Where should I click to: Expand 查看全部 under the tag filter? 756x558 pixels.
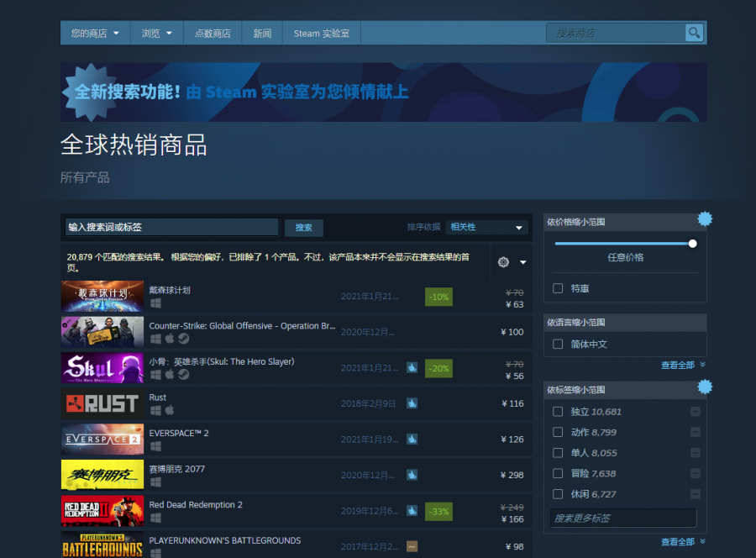[682, 541]
